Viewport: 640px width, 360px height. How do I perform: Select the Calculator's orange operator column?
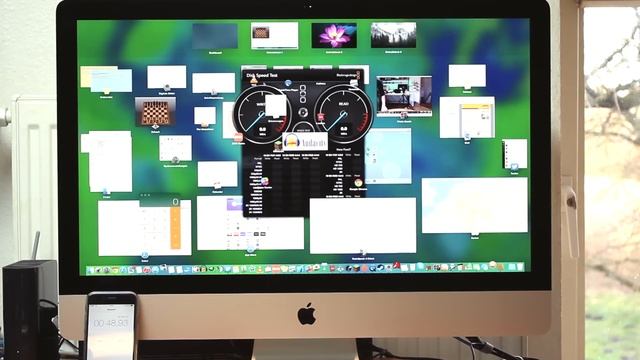tap(175, 227)
